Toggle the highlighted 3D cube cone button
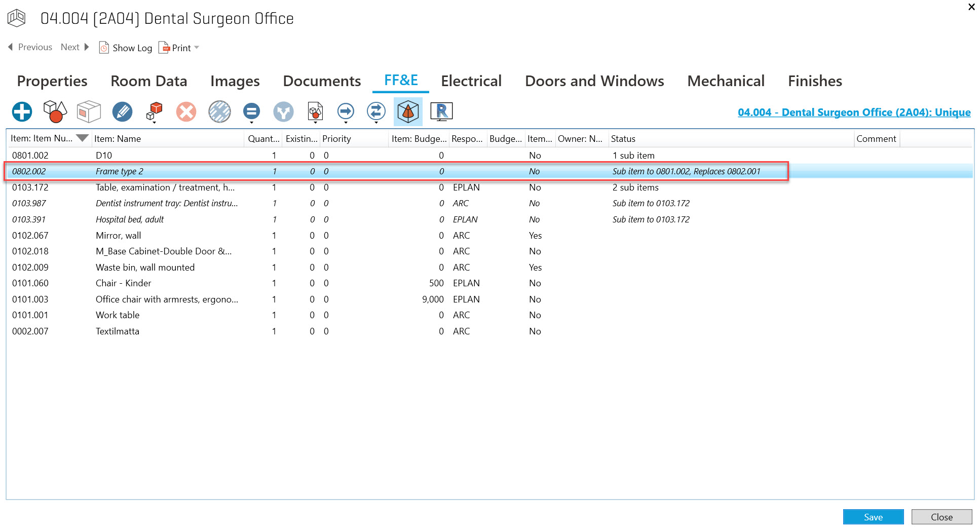The image size is (980, 532). coord(408,111)
